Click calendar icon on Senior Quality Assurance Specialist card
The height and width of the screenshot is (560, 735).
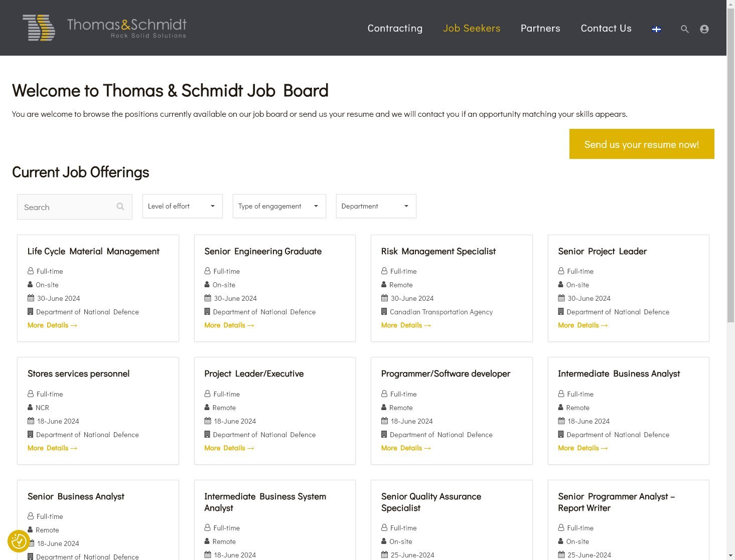(384, 554)
